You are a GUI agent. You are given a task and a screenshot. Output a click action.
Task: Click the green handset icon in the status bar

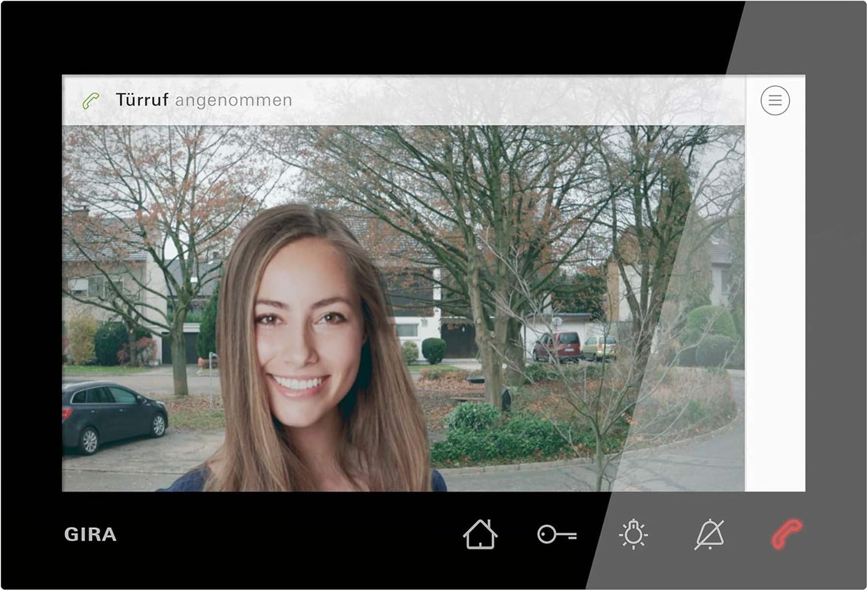point(90,100)
